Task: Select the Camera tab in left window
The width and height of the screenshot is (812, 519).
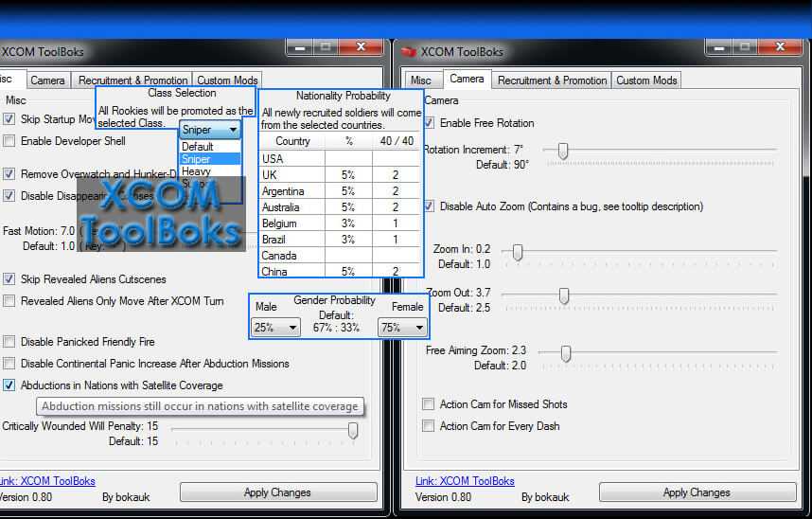Action: (x=47, y=81)
